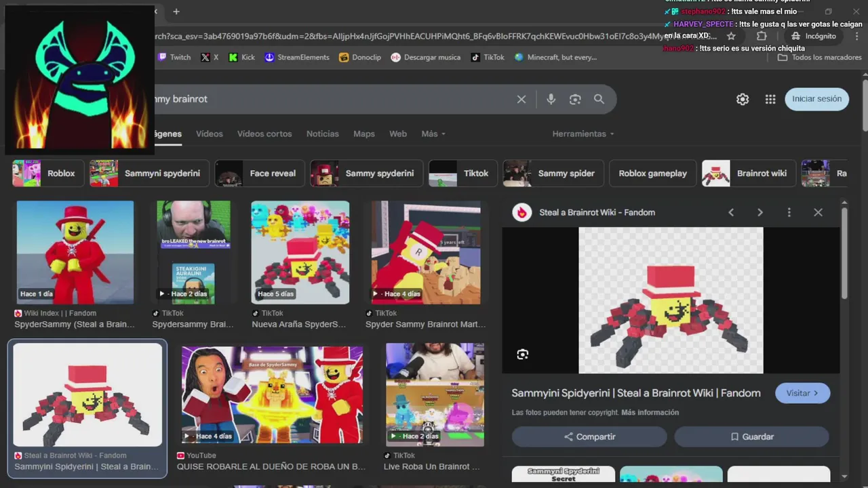The image size is (868, 488).
Task: Open Nueva Araña SpyderS... TikTok result
Action: [300, 252]
